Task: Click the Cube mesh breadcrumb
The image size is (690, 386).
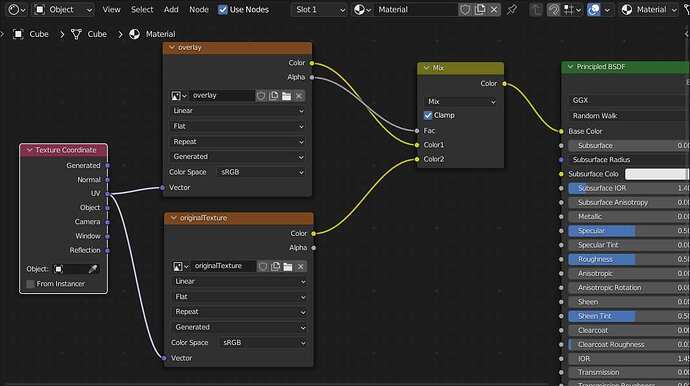Action: click(89, 34)
